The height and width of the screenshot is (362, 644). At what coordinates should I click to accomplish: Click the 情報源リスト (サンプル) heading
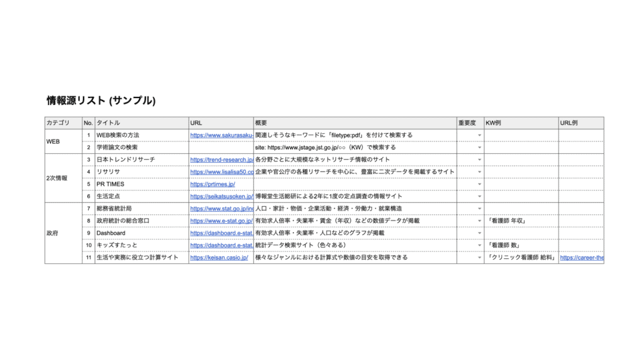[x=101, y=101]
